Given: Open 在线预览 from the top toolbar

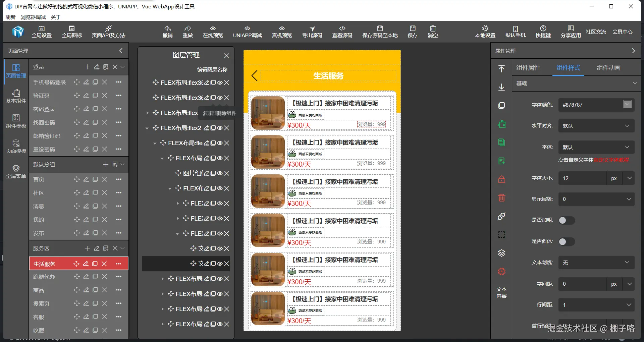Looking at the screenshot, I should (x=212, y=31).
